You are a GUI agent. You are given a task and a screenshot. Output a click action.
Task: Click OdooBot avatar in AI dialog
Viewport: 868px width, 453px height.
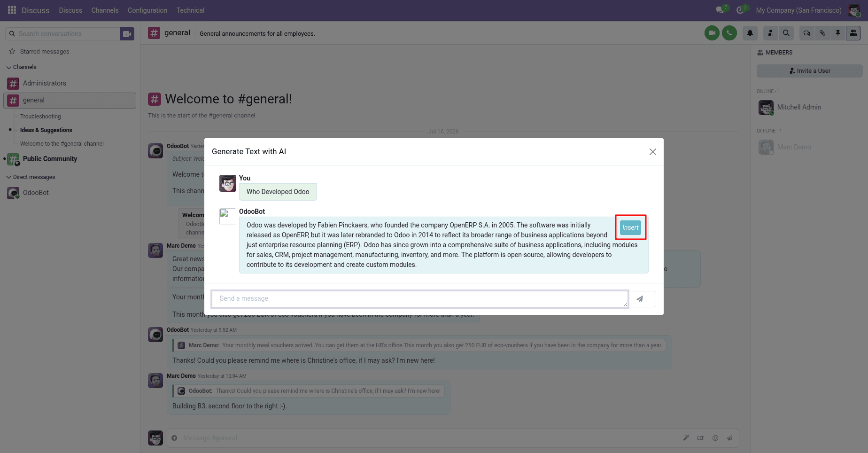click(x=228, y=217)
